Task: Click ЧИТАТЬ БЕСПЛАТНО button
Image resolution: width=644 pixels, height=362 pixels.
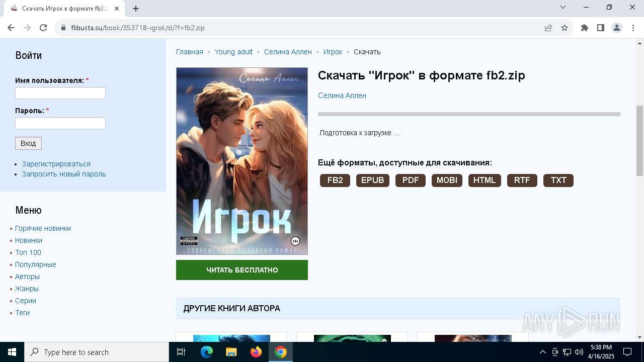Action: pos(242,270)
